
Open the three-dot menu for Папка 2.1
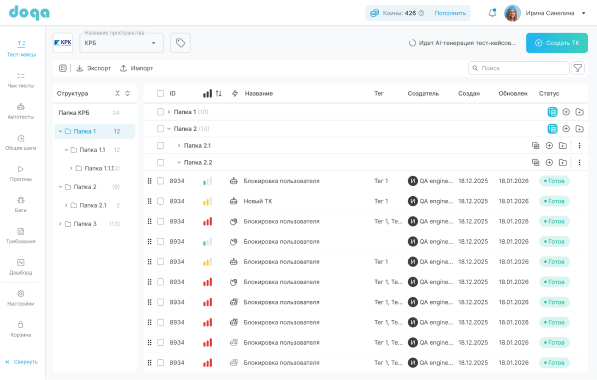pos(579,145)
